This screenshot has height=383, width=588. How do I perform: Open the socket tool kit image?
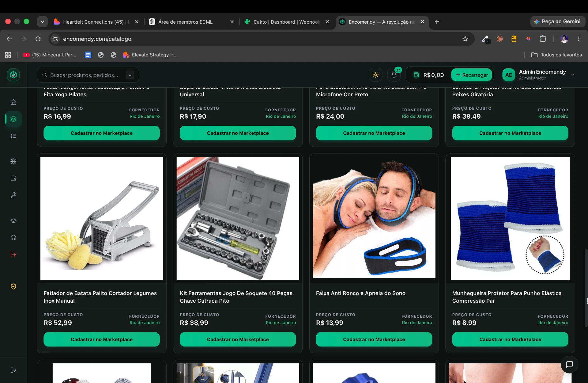[238, 218]
